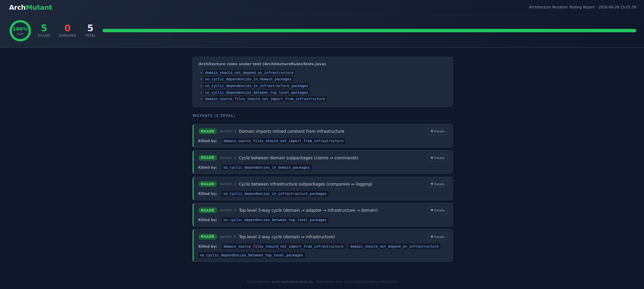Click KILLED badge on mutant-1

[x=207, y=131]
